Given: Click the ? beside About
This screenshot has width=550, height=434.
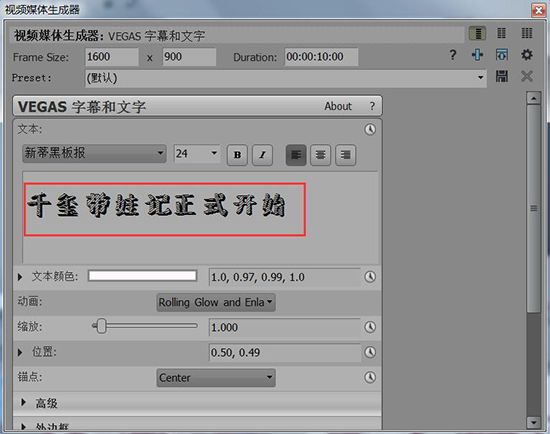Looking at the screenshot, I should click(372, 106).
